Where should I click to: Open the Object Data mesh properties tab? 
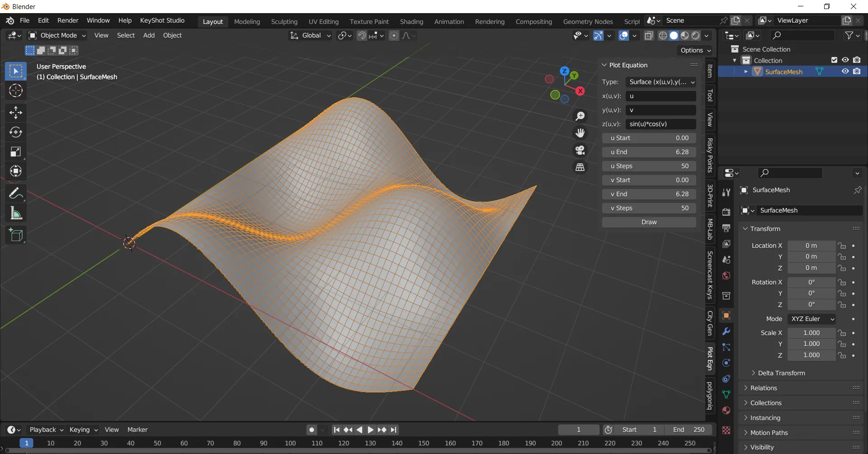tap(726, 395)
